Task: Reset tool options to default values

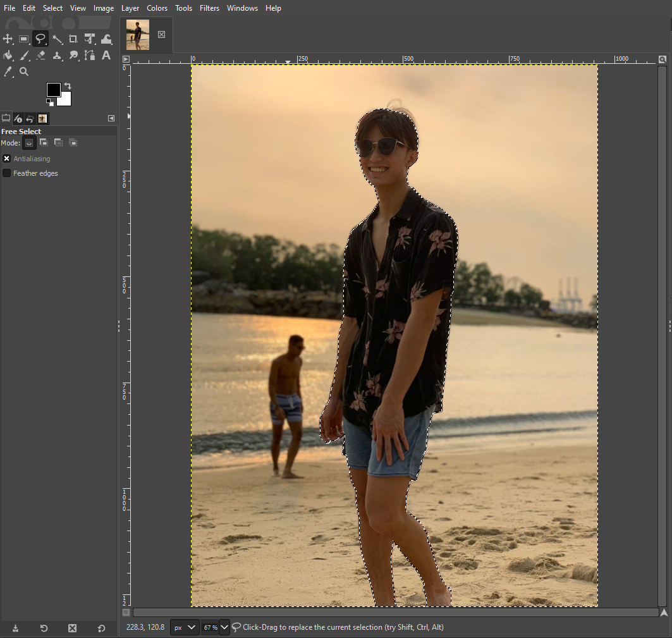Action: point(101,628)
